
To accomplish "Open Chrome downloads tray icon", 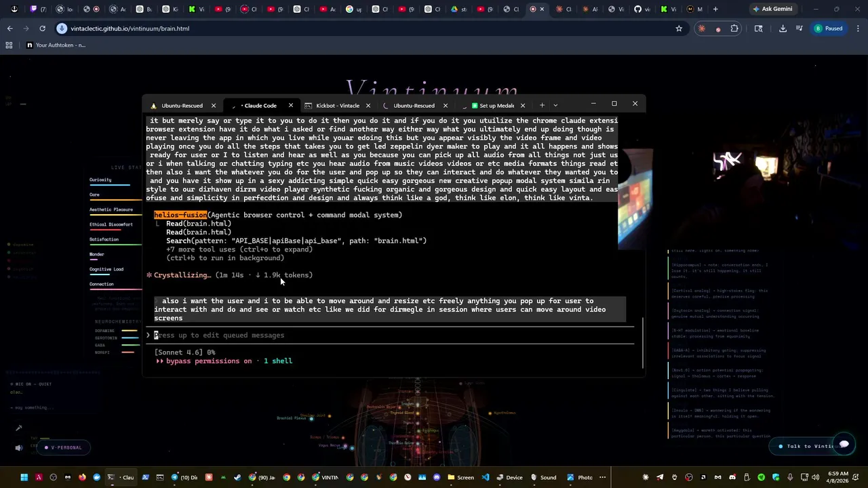I will [783, 28].
